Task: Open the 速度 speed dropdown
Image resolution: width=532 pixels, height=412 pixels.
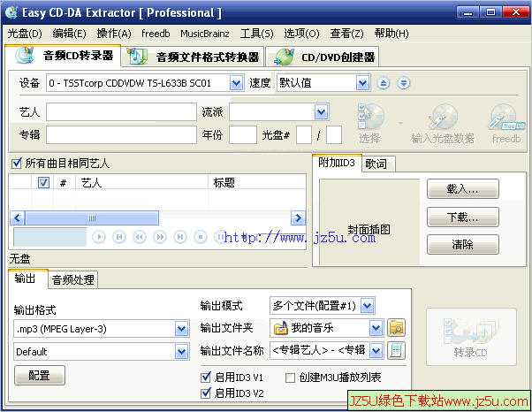Action: click(362, 83)
